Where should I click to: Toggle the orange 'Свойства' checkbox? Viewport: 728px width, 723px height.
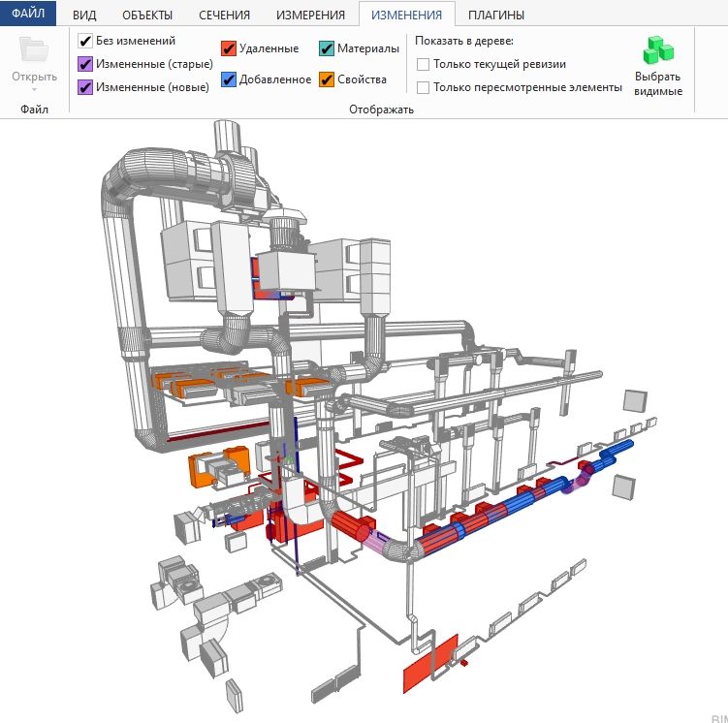(327, 79)
